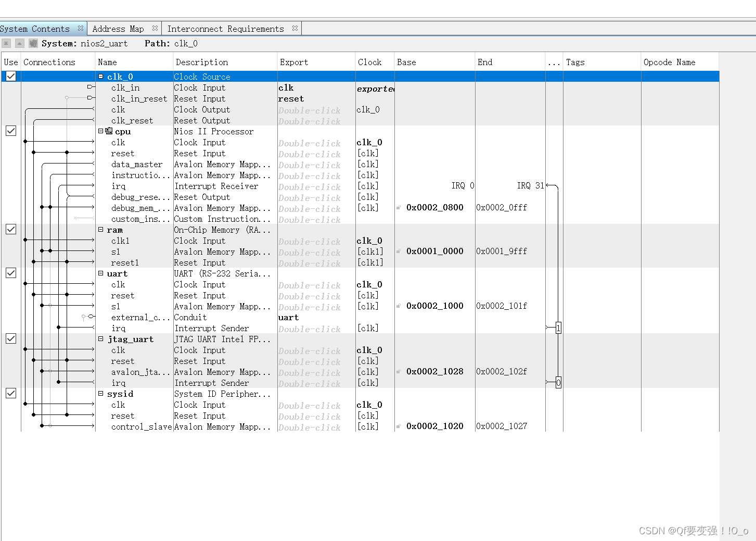Screen dimensions: 756x541
Task: Toggle the lock icon for base 0x0002_0800
Action: click(x=399, y=208)
